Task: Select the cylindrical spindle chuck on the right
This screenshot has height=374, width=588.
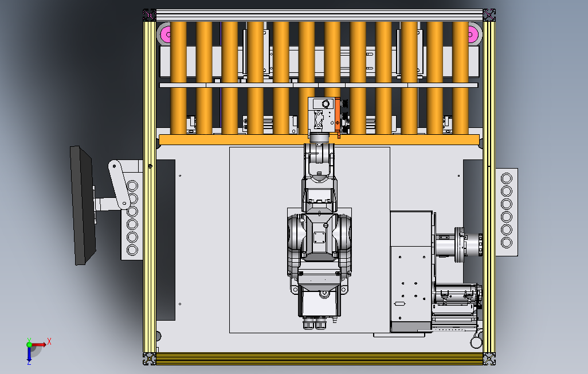Action: (x=460, y=245)
